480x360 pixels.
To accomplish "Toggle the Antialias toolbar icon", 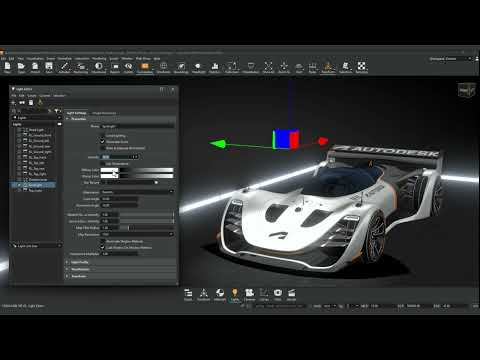I will 64,67.
